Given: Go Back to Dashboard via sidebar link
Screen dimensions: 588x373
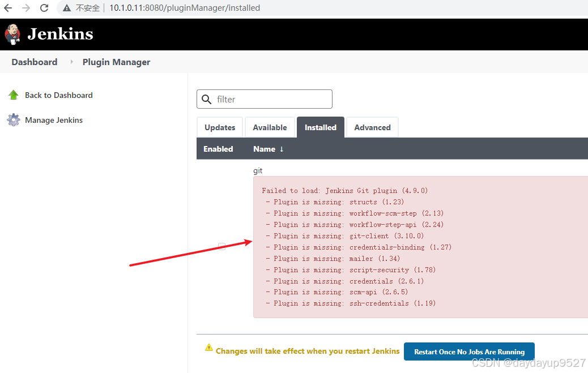Looking at the screenshot, I should coord(59,95).
